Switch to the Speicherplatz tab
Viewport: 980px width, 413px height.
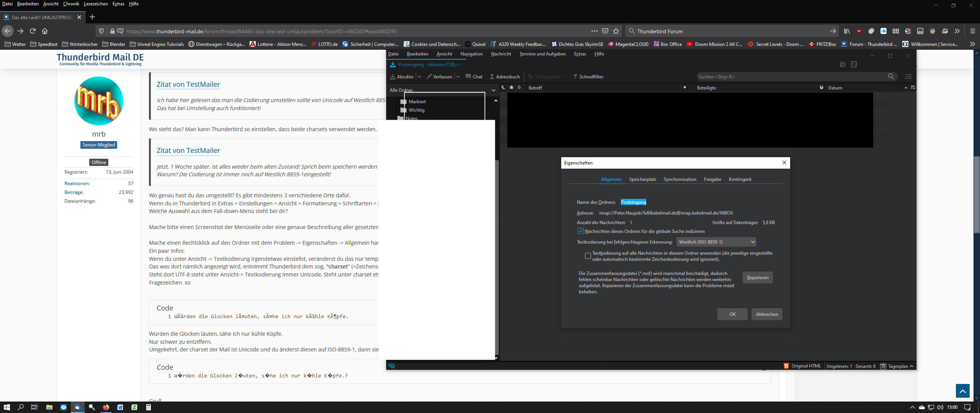pyautogui.click(x=642, y=179)
